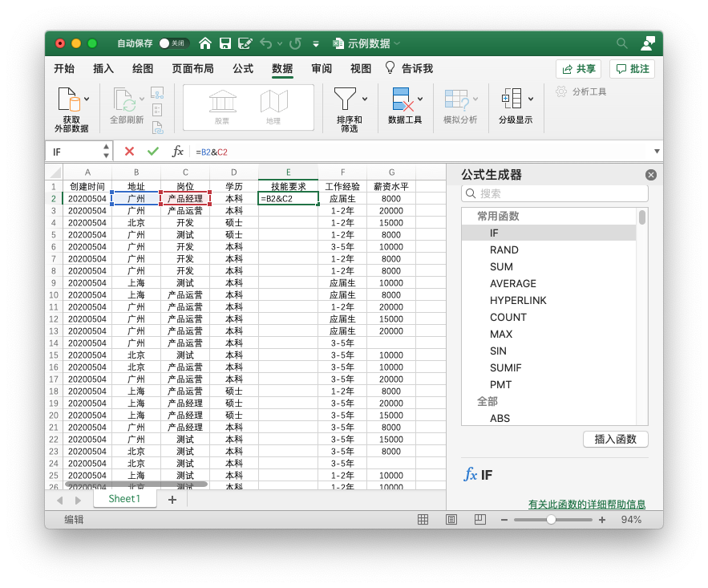Click the 插入函数 button

615,439
